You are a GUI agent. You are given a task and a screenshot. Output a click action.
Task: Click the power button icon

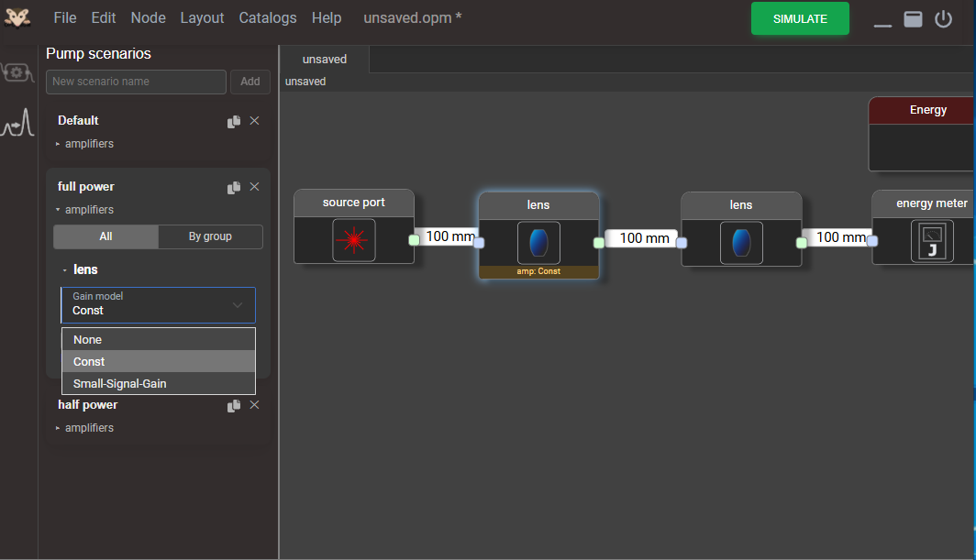click(x=944, y=19)
